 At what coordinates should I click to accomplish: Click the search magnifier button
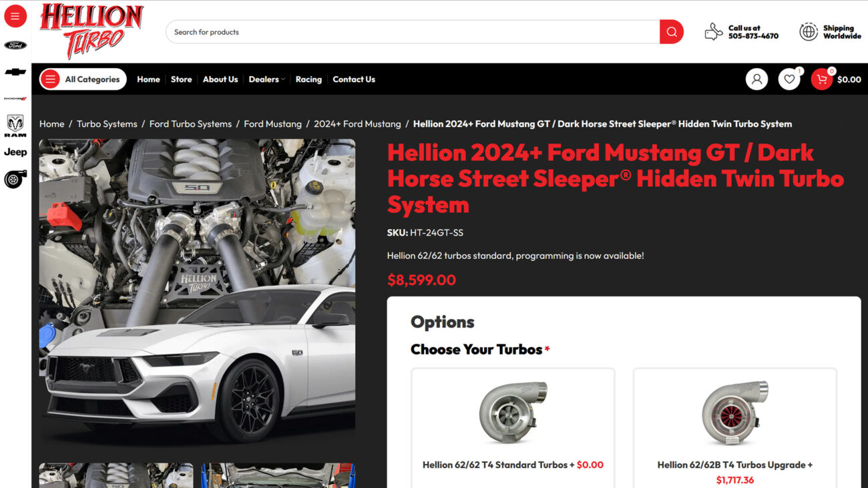pos(671,31)
